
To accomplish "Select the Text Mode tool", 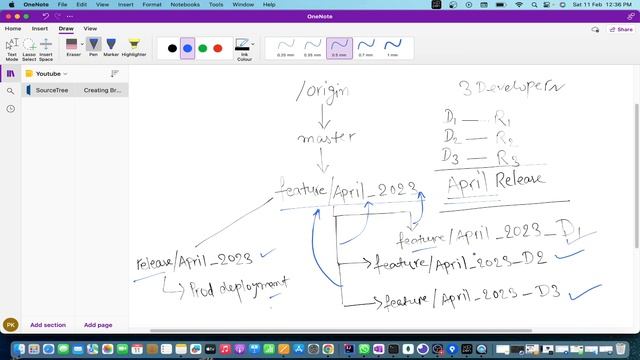I will [12, 49].
